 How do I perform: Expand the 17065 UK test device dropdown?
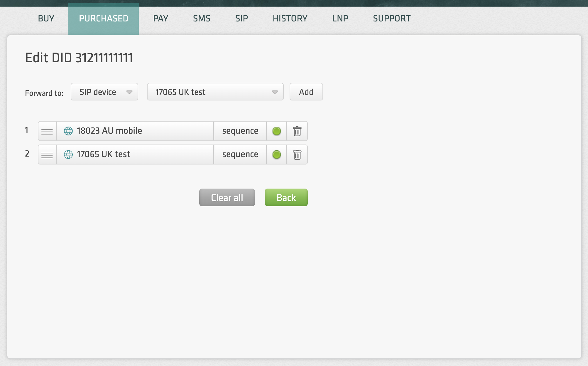(215, 92)
